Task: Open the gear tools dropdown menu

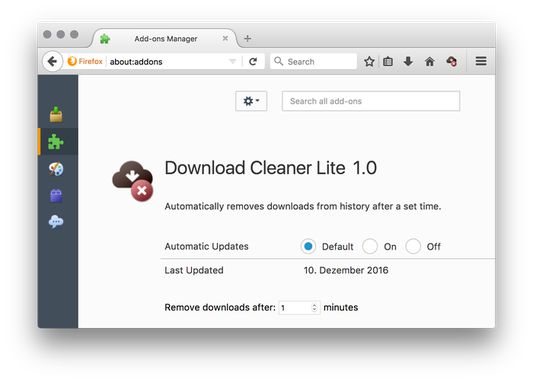Action: tap(251, 101)
